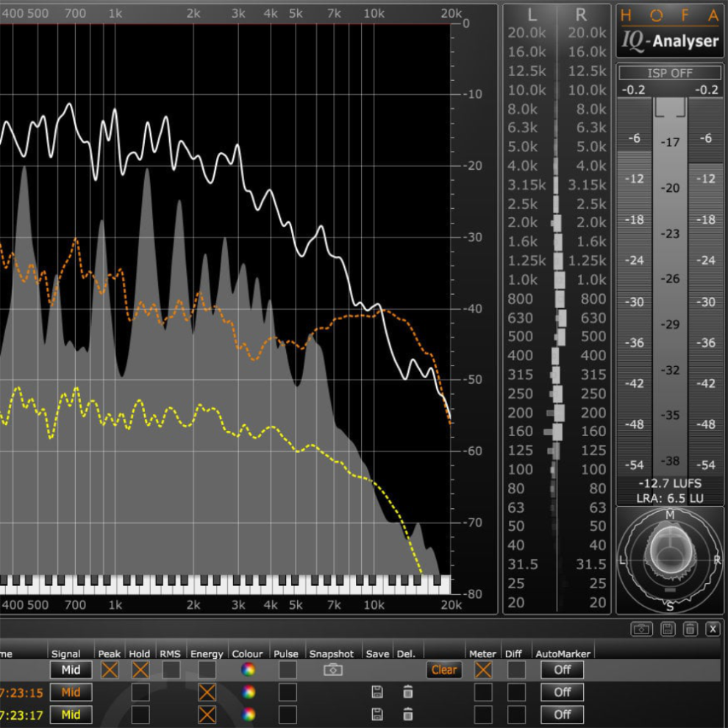Open the live row Mid signal selector
728x728 pixels.
(71, 670)
